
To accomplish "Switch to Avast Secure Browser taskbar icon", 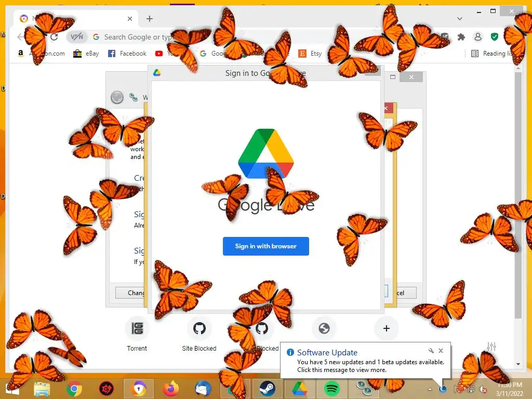I will 139,389.
